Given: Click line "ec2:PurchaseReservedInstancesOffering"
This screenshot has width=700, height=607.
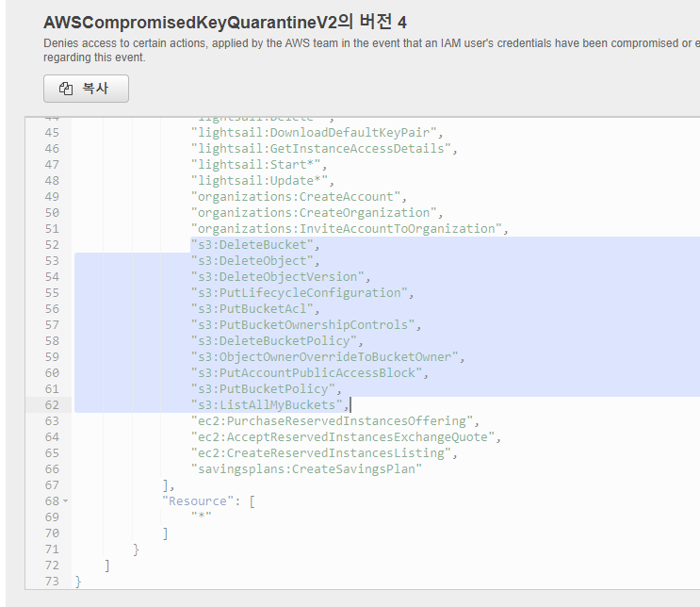Looking at the screenshot, I should (x=334, y=421).
